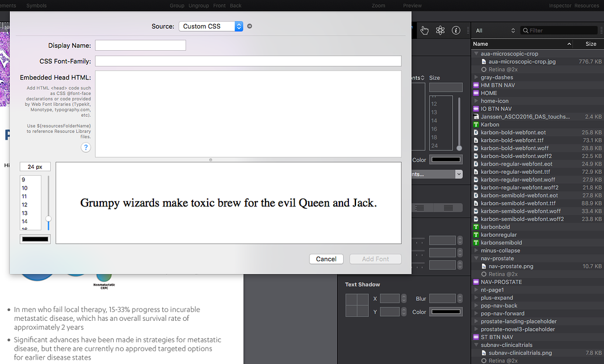Click the Display Name input field
The image size is (604, 364).
tap(140, 45)
